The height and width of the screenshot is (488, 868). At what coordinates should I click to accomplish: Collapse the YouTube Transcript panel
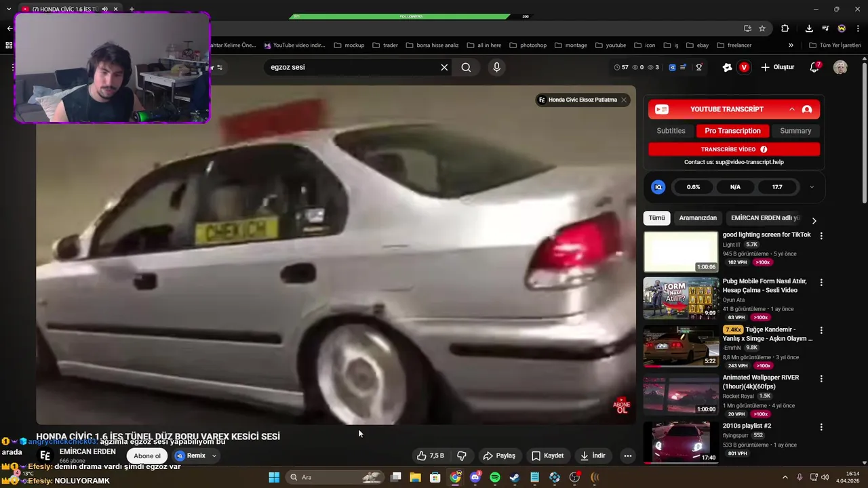(791, 109)
